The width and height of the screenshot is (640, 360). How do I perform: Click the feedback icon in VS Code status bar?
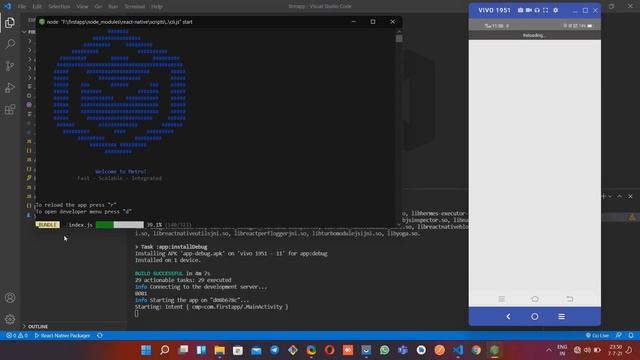tap(619, 336)
